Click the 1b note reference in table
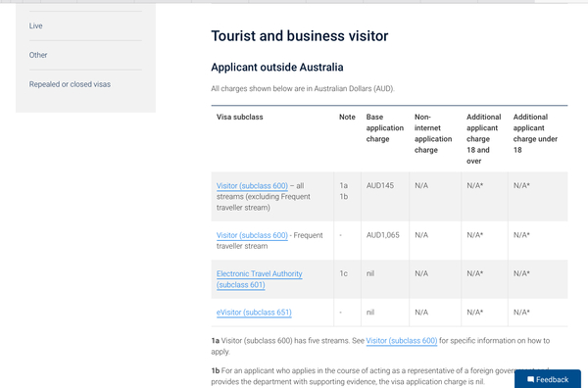 pos(344,196)
